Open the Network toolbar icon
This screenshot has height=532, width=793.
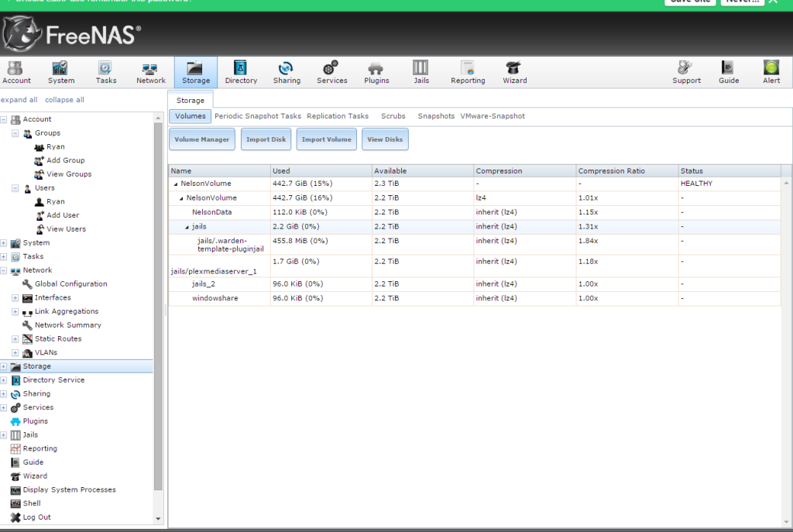[x=151, y=72]
